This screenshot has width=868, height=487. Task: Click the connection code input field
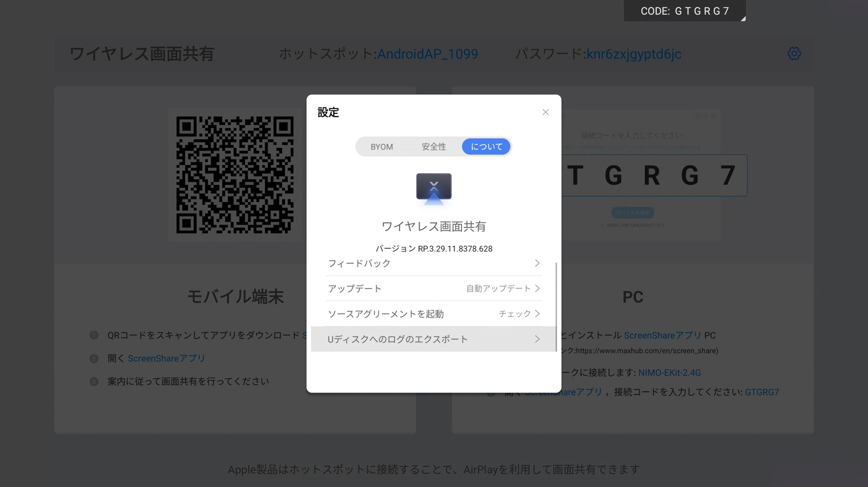[654, 176]
